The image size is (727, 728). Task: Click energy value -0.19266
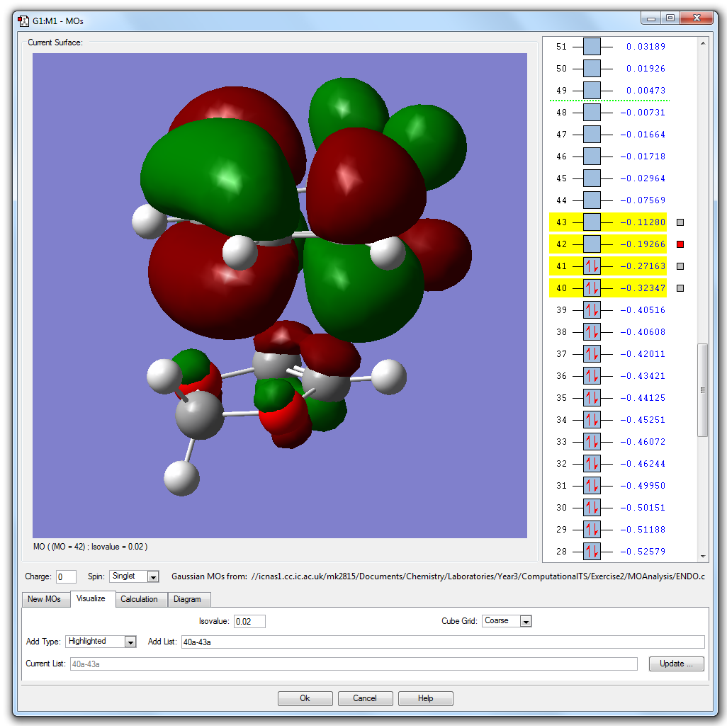(x=643, y=244)
